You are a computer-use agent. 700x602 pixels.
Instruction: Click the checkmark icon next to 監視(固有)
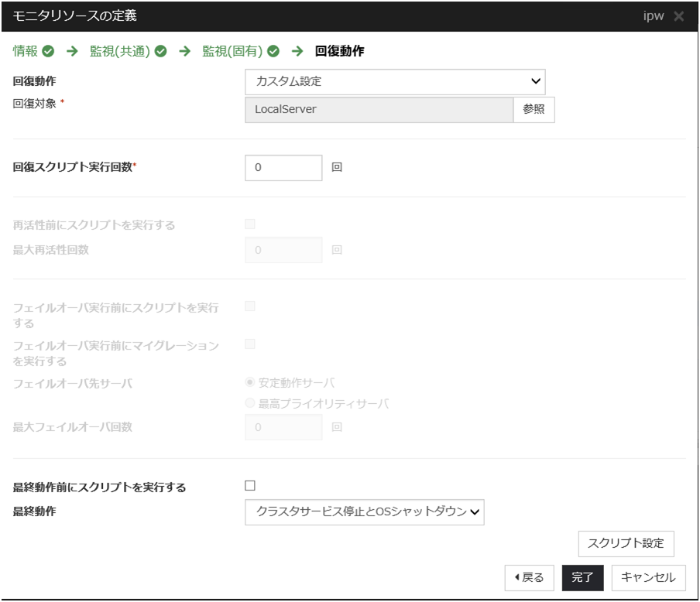click(273, 52)
